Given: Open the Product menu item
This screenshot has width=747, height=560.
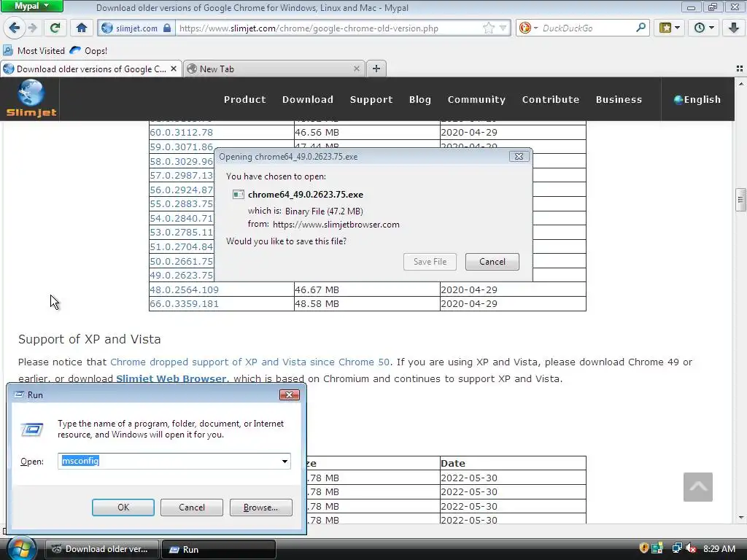Looking at the screenshot, I should pyautogui.click(x=245, y=99).
